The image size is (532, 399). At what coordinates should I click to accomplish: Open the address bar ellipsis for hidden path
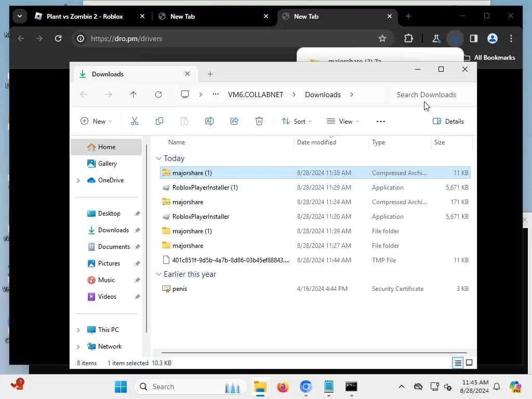point(216,95)
